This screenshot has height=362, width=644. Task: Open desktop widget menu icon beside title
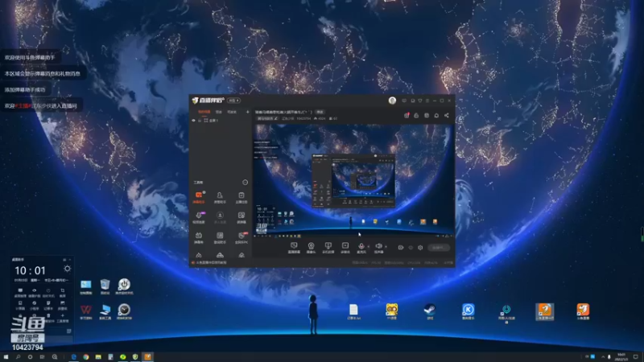(x=64, y=260)
